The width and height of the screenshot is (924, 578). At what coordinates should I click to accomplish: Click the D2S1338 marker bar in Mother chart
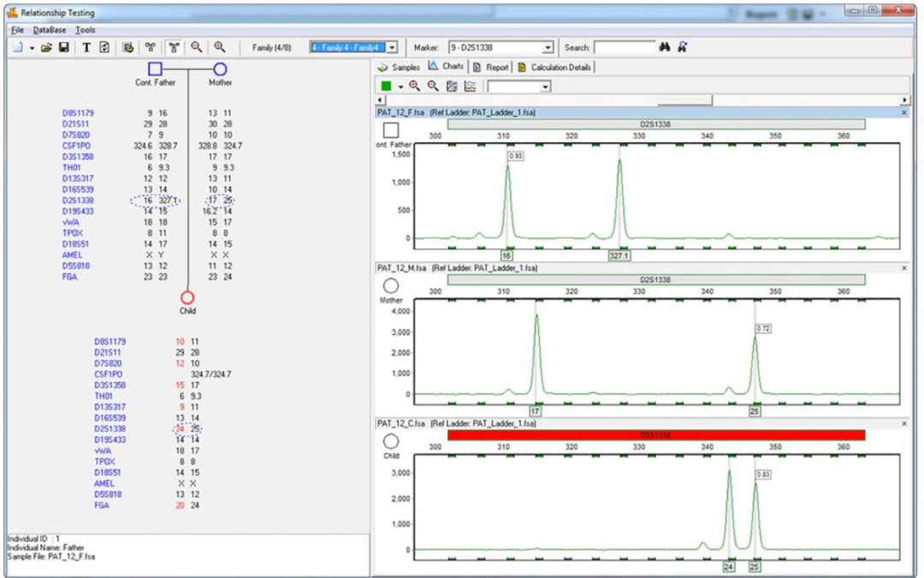(x=656, y=279)
